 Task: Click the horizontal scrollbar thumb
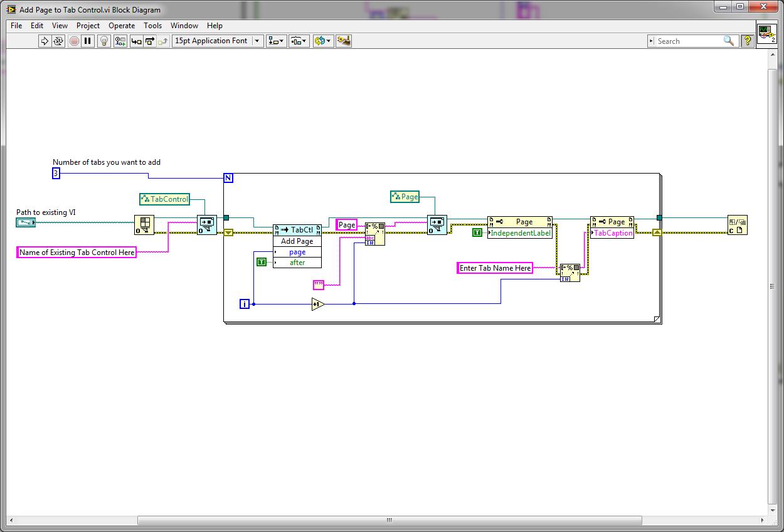389,520
